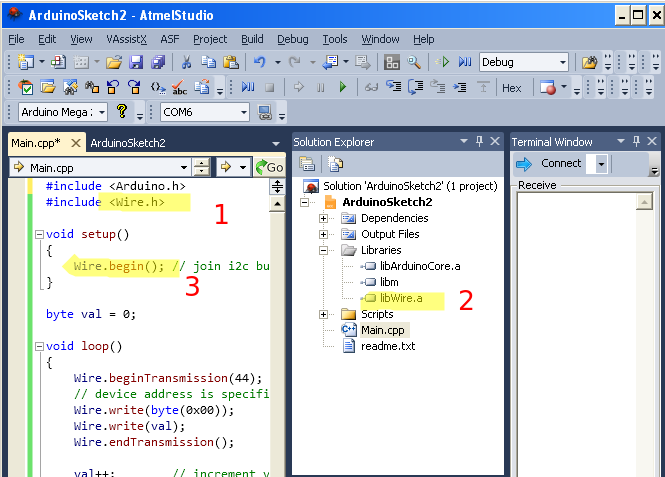Open the VAssistX menu
The height and width of the screenshot is (477, 665).
pyautogui.click(x=126, y=39)
